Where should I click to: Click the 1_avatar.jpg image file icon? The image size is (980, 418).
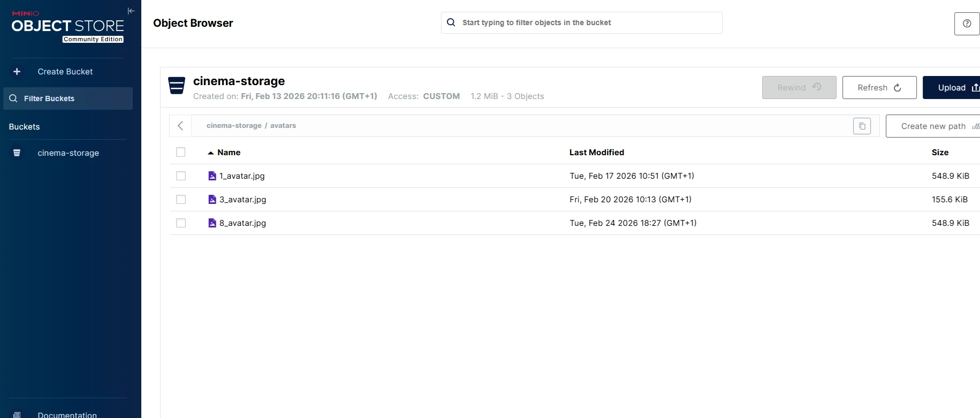pyautogui.click(x=212, y=176)
